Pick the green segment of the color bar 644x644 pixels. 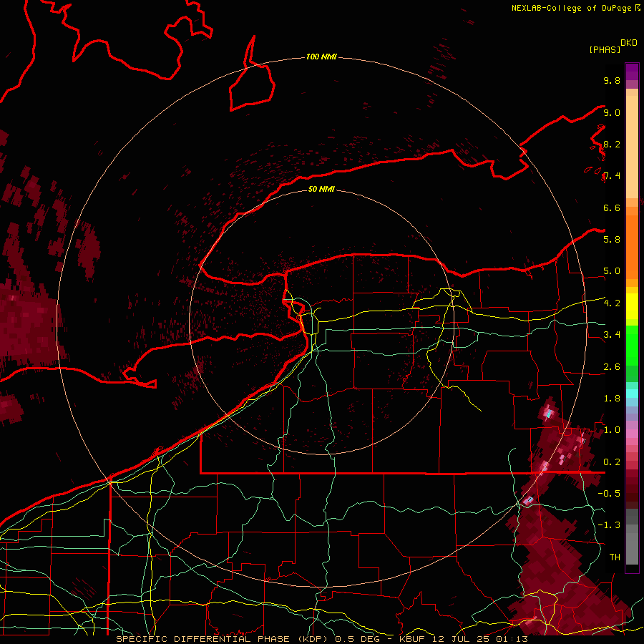click(x=632, y=353)
